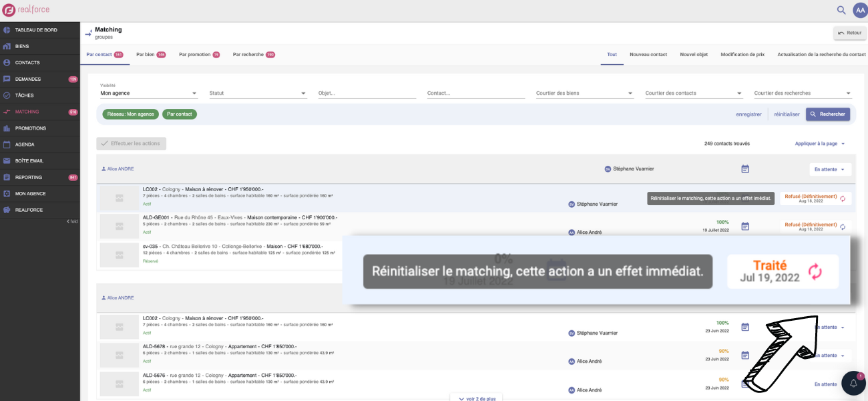
Task: Expand the Statut filter dropdown
Action: [x=258, y=94]
